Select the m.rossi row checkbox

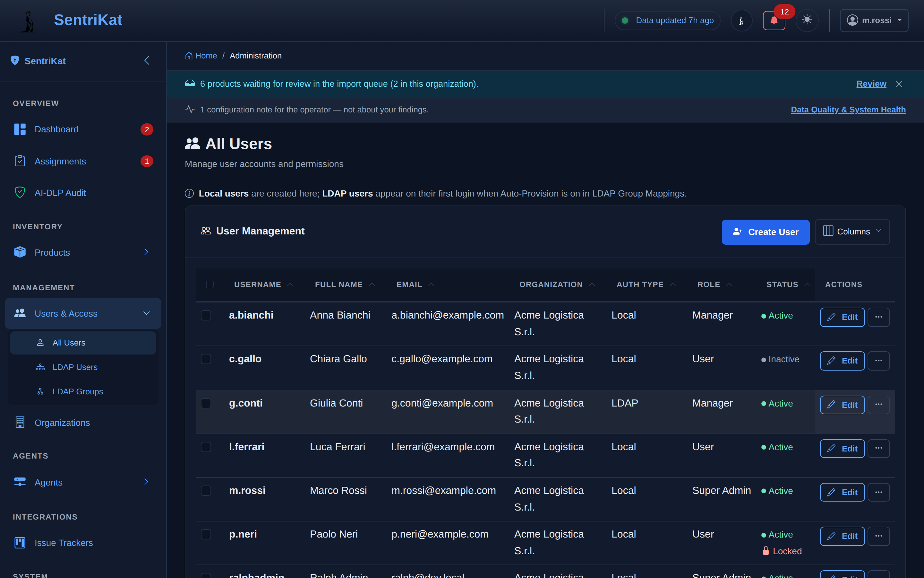206,490
